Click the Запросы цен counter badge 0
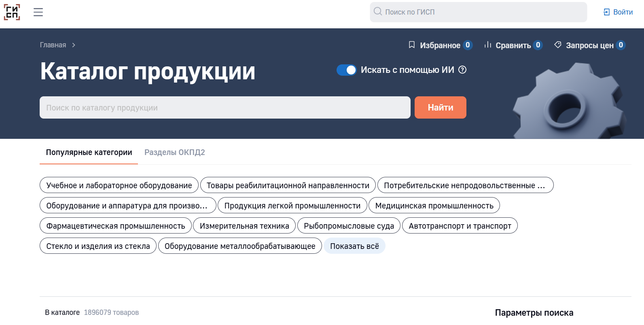 621,45
